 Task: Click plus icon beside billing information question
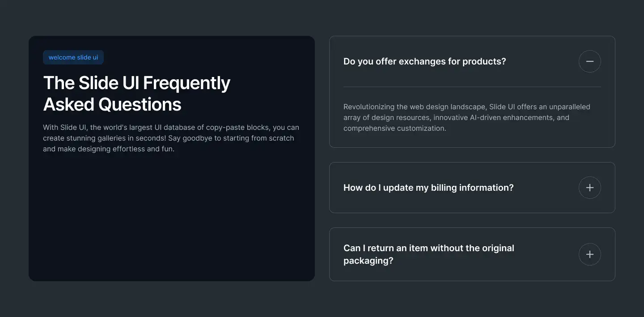pos(589,188)
